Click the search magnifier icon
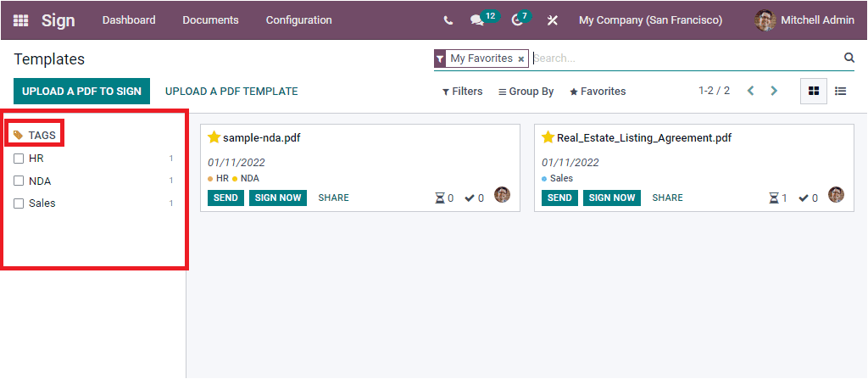 [x=849, y=58]
